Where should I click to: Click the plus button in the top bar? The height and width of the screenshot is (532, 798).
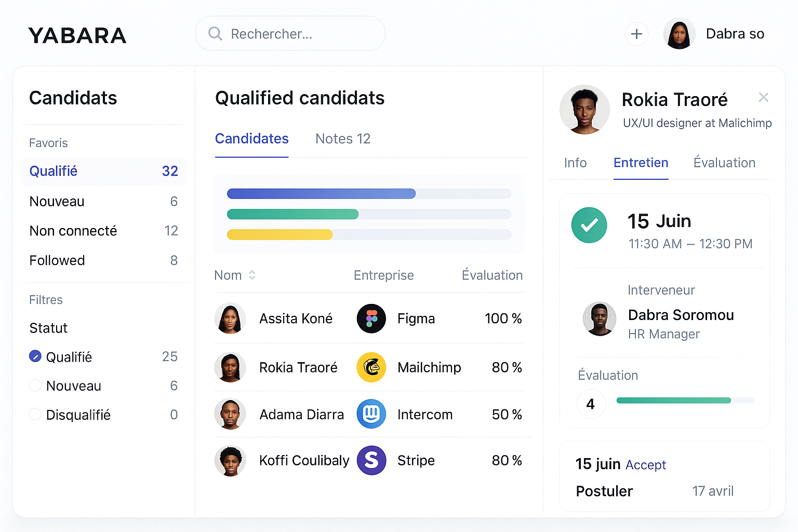(636, 33)
